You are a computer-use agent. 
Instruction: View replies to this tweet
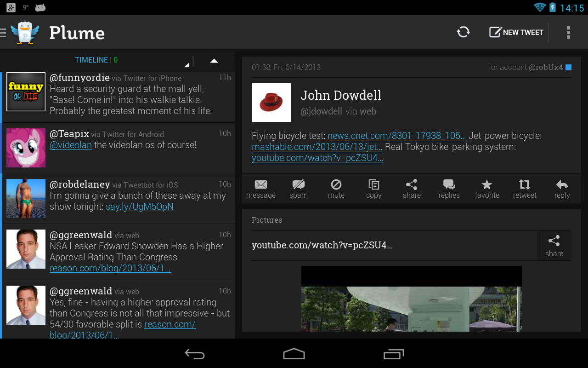point(449,189)
